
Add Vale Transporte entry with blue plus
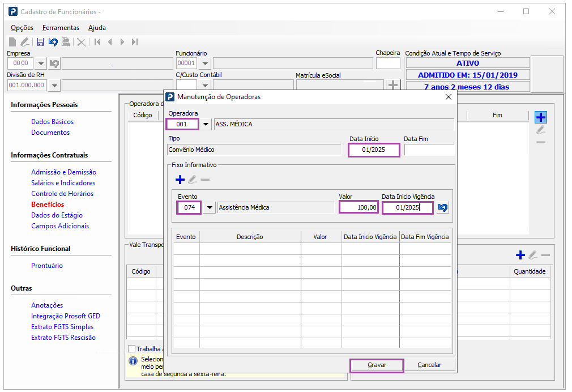pyautogui.click(x=520, y=255)
